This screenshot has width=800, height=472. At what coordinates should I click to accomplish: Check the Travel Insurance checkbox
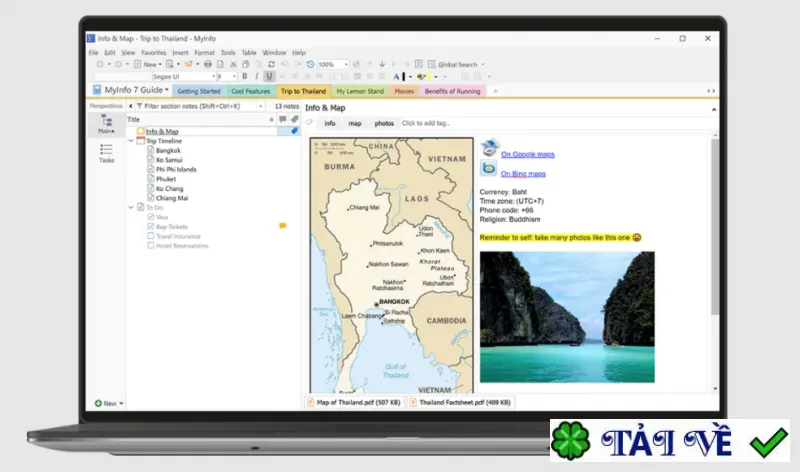coord(151,236)
